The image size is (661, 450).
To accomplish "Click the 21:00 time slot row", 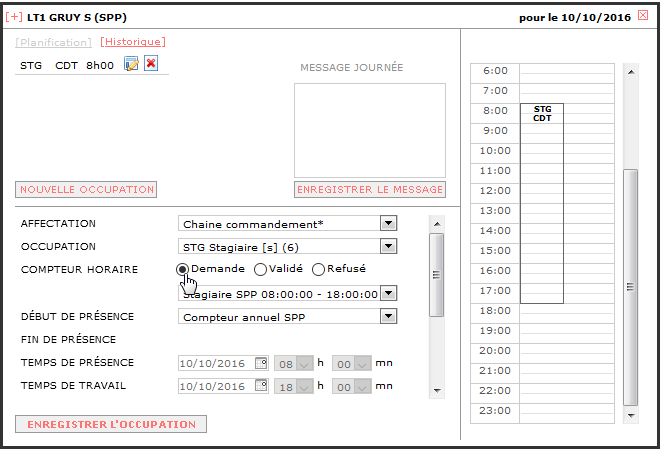I will pos(542,373).
